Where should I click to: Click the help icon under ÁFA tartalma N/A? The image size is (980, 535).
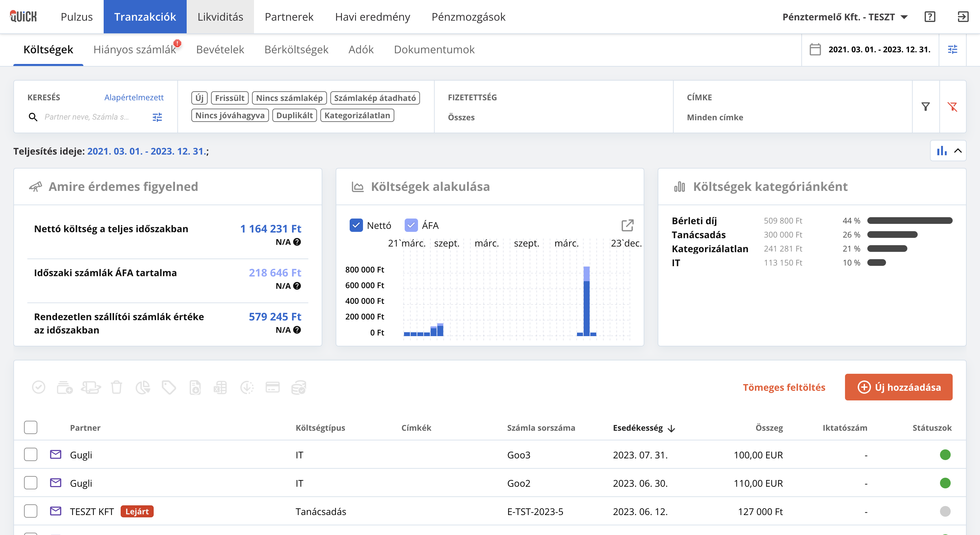(x=297, y=286)
